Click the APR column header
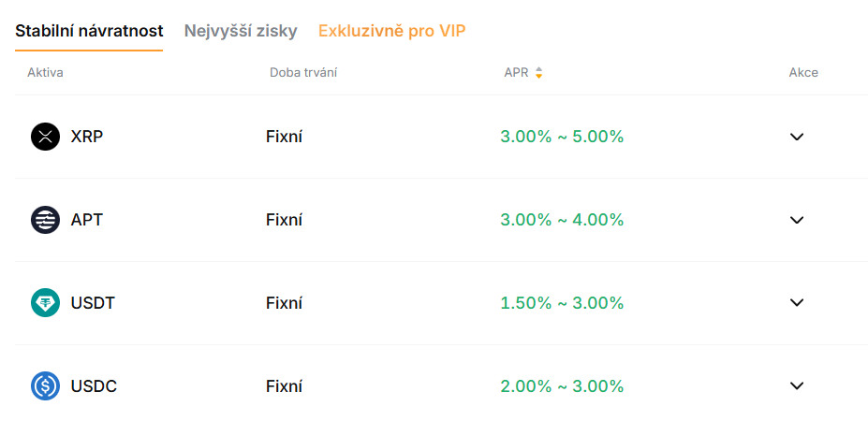Viewport: 868px width, 421px height. pyautogui.click(x=516, y=73)
